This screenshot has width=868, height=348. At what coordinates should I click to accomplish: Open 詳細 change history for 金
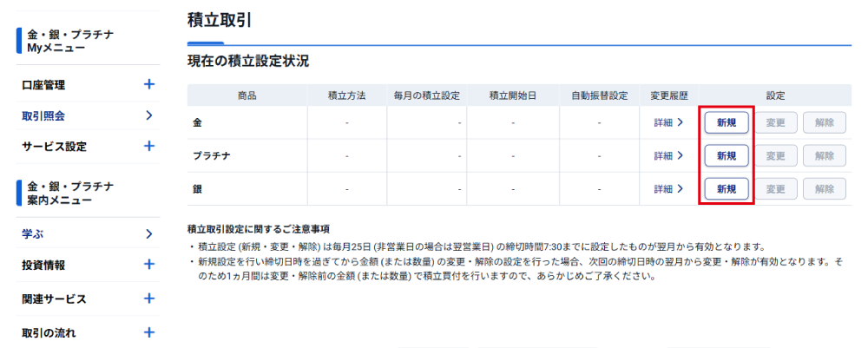point(668,123)
